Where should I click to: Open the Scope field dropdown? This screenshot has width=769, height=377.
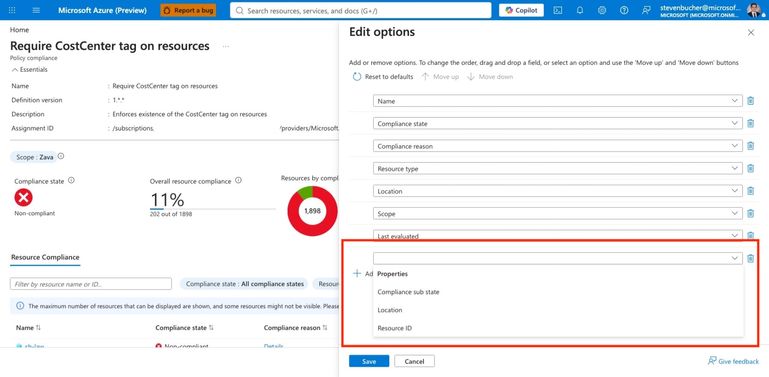[558, 214]
